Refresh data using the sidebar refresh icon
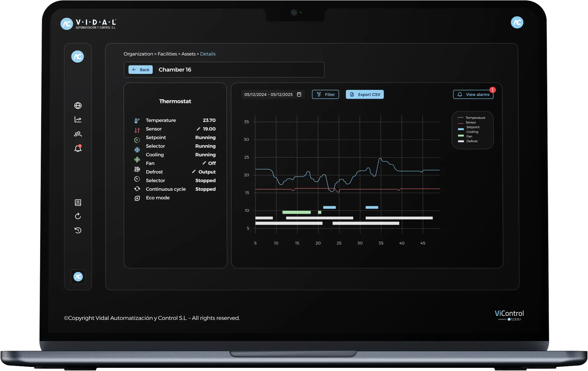The height and width of the screenshot is (371, 588). 78,216
